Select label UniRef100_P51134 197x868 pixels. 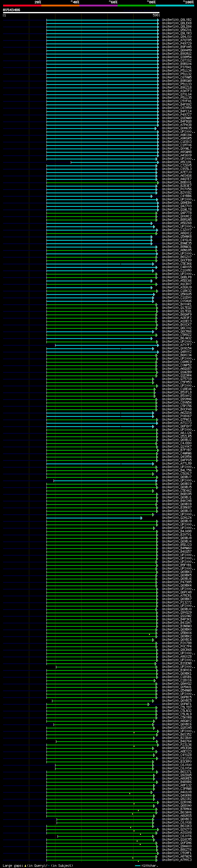(x=177, y=71)
